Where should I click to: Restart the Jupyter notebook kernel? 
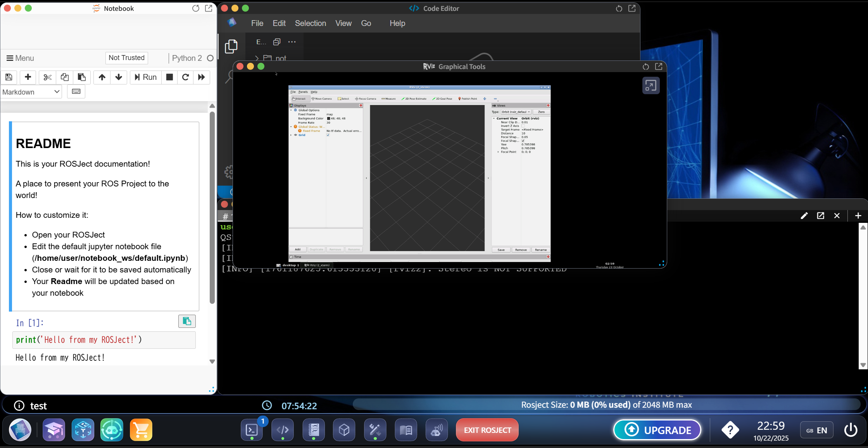coord(185,77)
